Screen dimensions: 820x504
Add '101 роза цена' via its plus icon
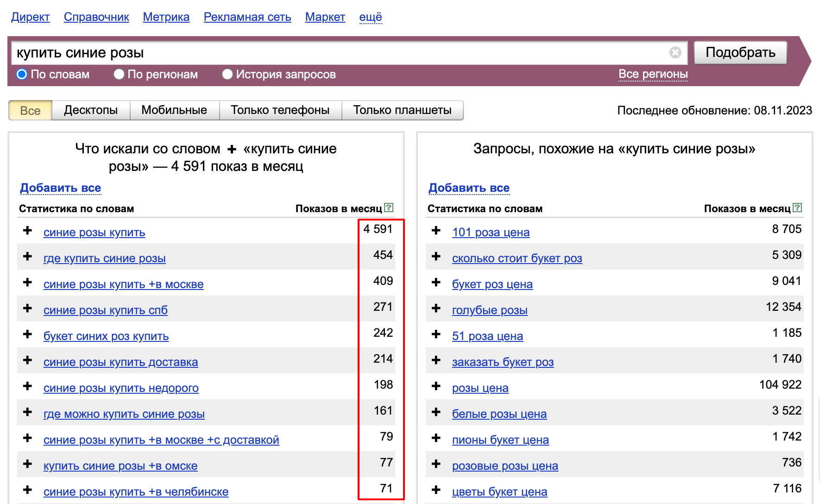point(436,231)
